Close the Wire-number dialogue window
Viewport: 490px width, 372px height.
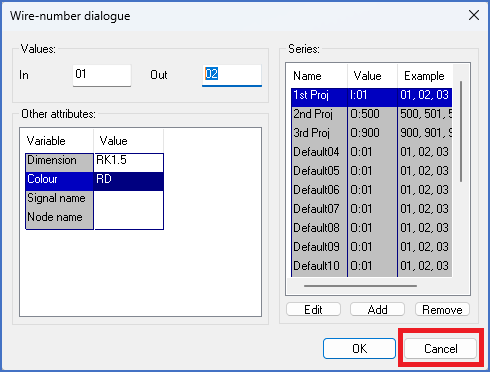[x=474, y=15]
